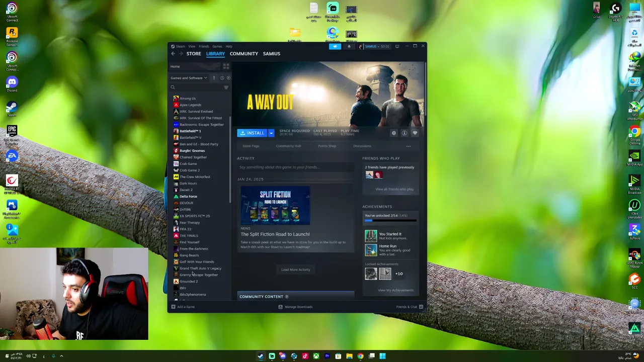644x362 pixels.
Task: Open the SAMIUS profile tab
Action: (x=272, y=54)
